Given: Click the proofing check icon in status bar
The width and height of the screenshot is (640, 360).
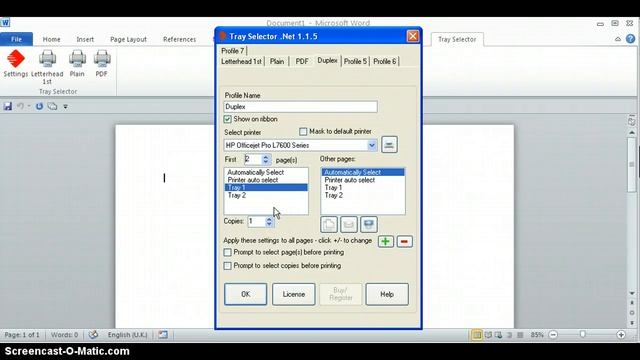Looking at the screenshot, I should (x=93, y=335).
